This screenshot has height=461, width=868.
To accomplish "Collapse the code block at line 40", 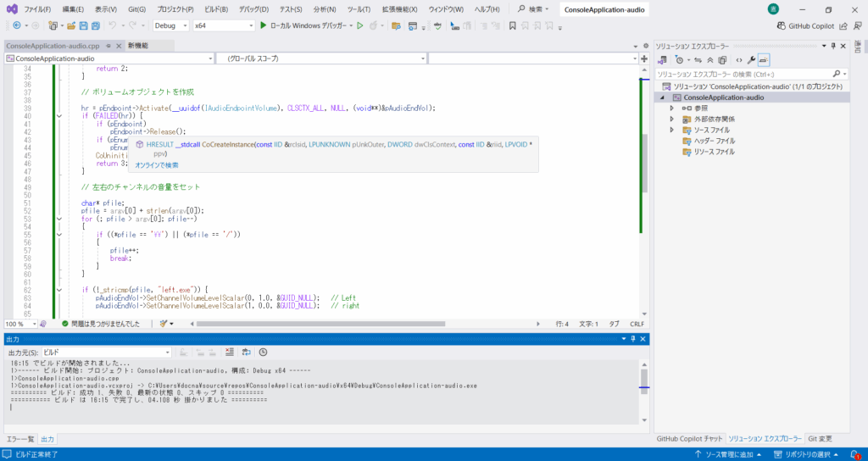I will (59, 116).
